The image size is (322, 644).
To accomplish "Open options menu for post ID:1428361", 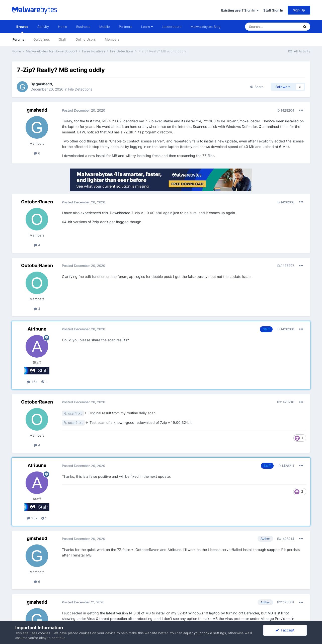I will pos(301,602).
